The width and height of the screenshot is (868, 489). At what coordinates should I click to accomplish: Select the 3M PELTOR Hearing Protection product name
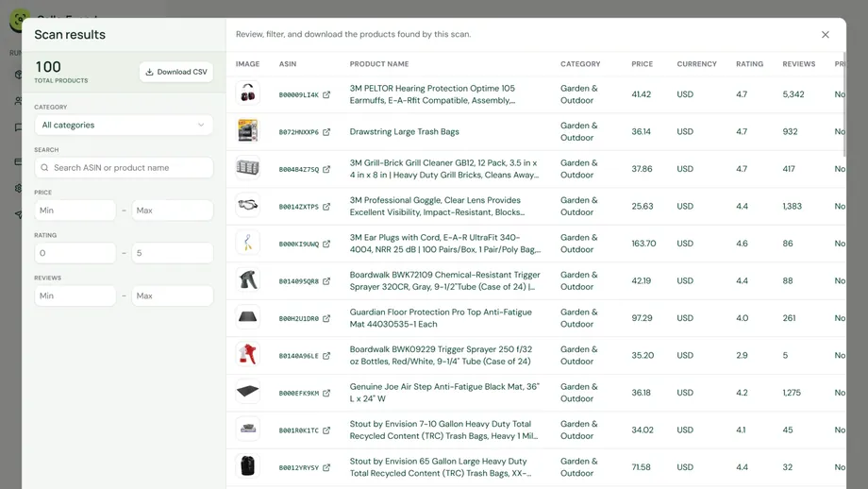point(432,94)
